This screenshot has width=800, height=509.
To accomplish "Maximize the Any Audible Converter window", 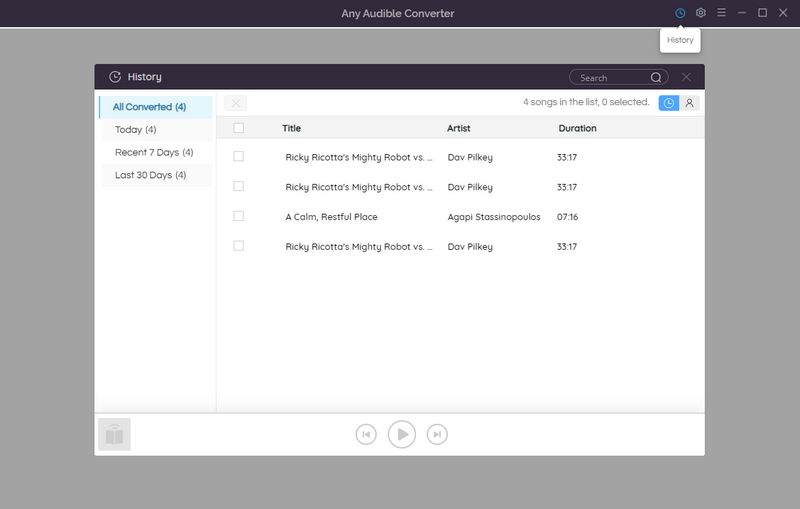I will click(x=762, y=13).
